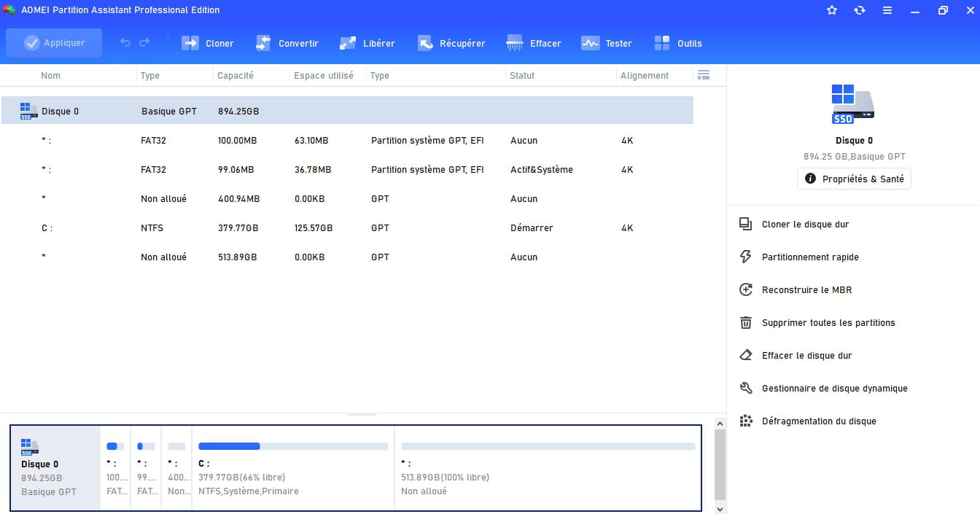Viewport: 980px width, 514px height.
Task: Click the Actif&Système status cell
Action: [x=542, y=170]
